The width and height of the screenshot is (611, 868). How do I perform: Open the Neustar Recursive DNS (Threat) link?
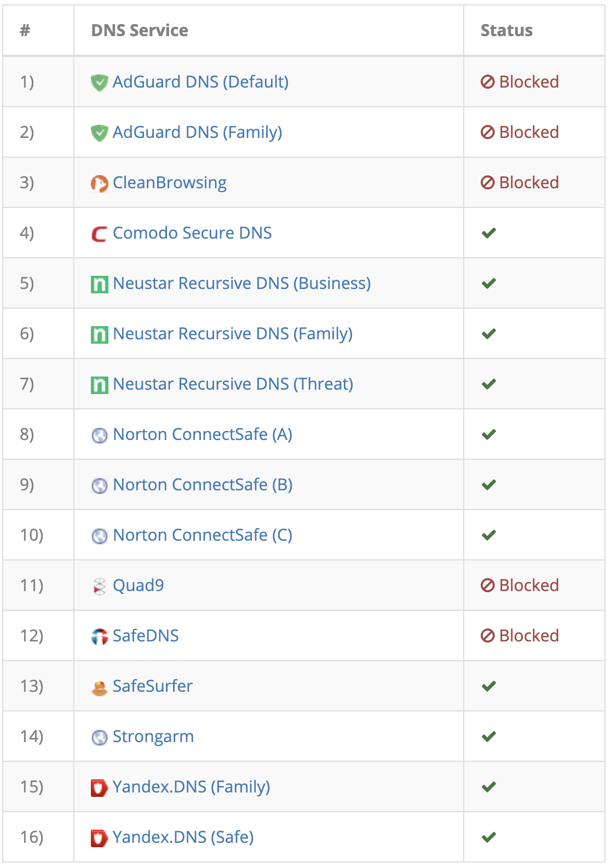[233, 384]
